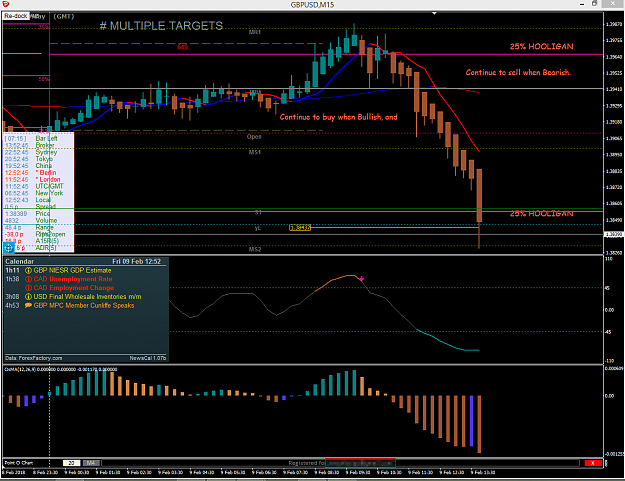Click the New York row in info panel
Viewport: 625px width, 481px height.
click(34, 193)
